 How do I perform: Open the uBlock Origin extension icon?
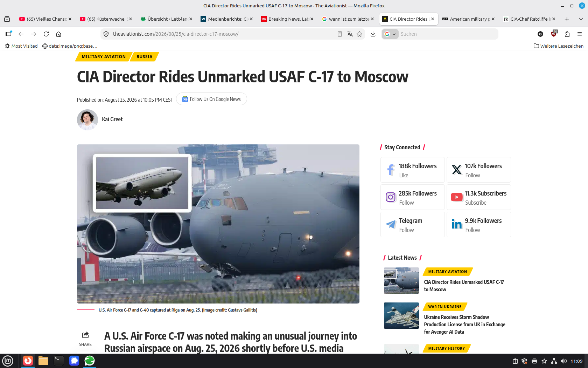click(x=554, y=34)
